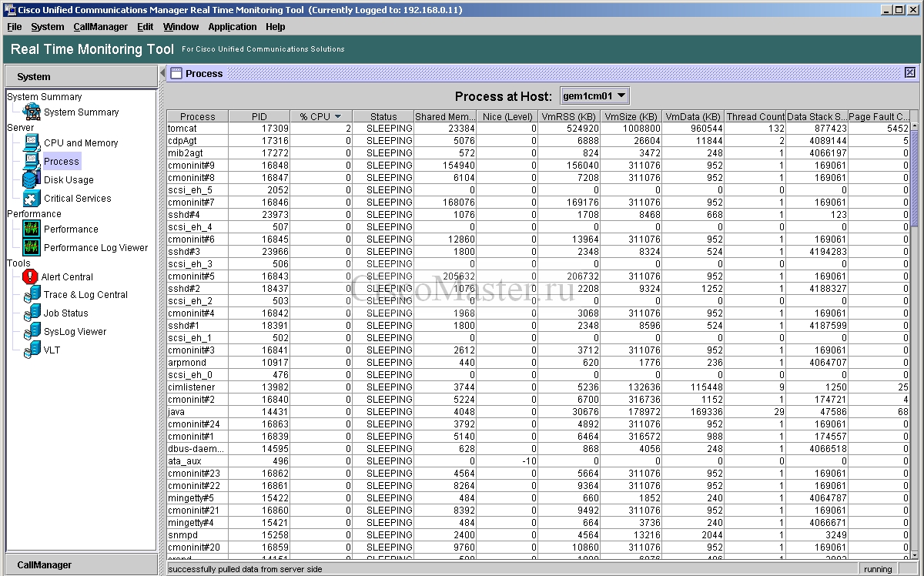
Task: Click the red Alert Central icon
Action: coord(31,276)
